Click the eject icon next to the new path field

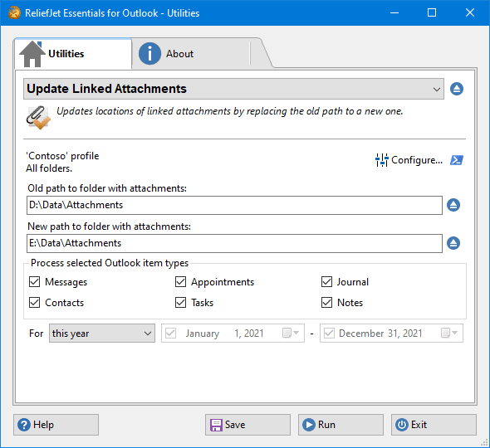point(453,243)
